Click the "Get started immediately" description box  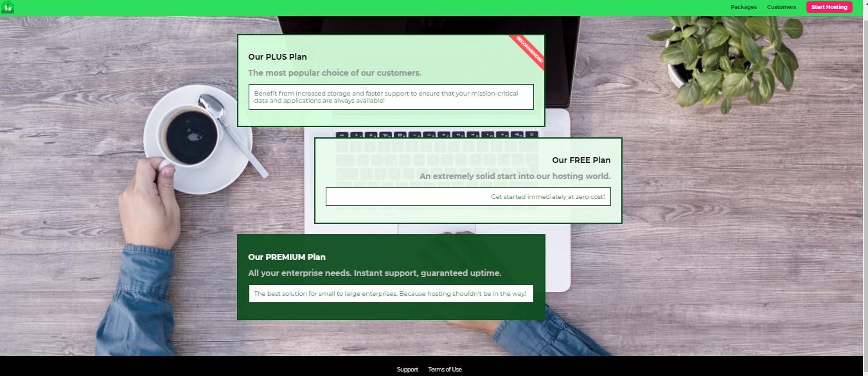468,197
